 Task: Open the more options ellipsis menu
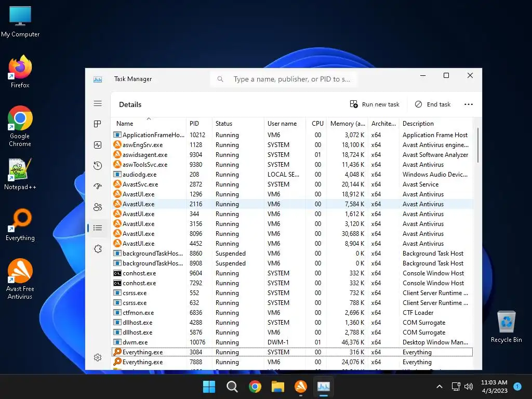click(x=469, y=104)
